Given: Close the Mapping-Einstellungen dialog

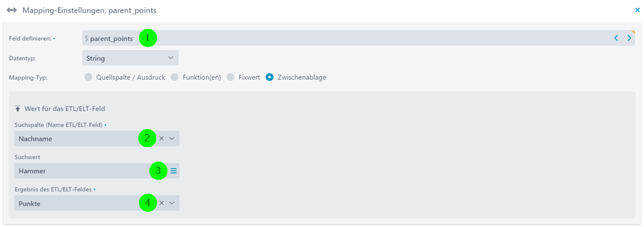Looking at the screenshot, I should tap(637, 10).
